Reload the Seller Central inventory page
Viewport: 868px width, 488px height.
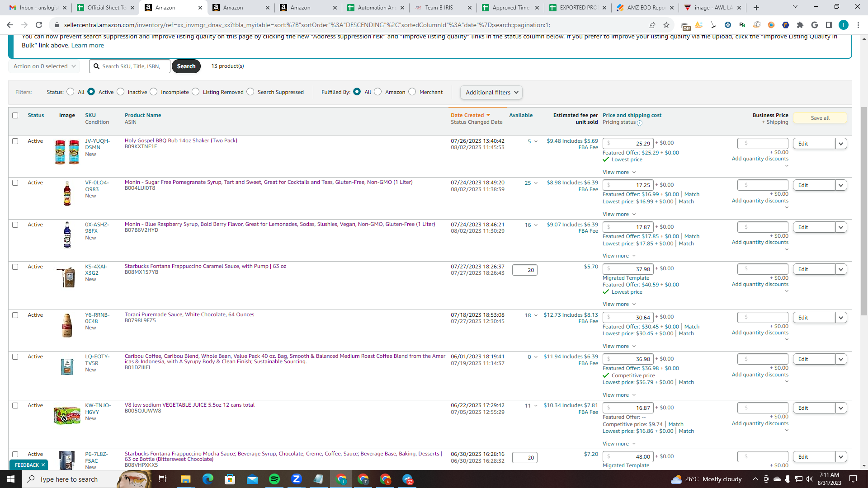pos(39,25)
